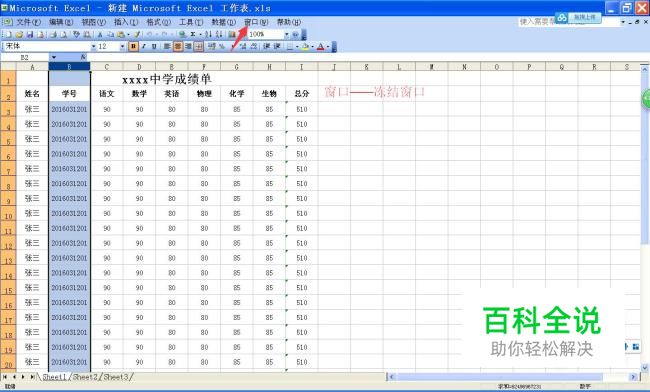The image size is (650, 392).
Task: Toggle Bold formatting
Action: click(133, 46)
